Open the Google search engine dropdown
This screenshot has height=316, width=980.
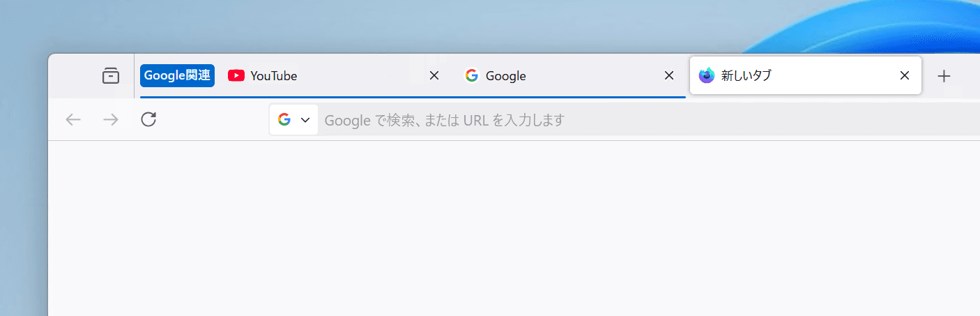(x=293, y=120)
